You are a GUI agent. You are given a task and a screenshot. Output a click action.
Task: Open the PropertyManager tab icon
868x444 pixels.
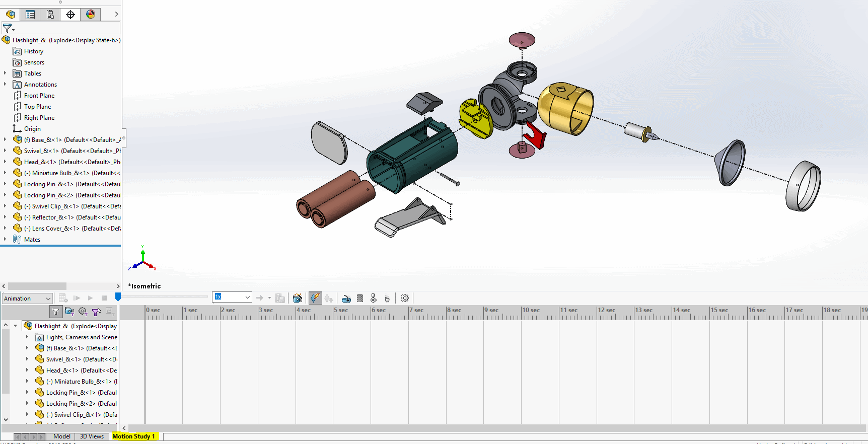(30, 15)
